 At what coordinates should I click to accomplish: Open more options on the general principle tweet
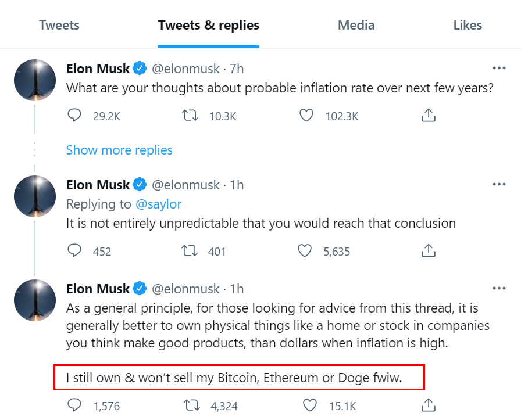pos(499,289)
